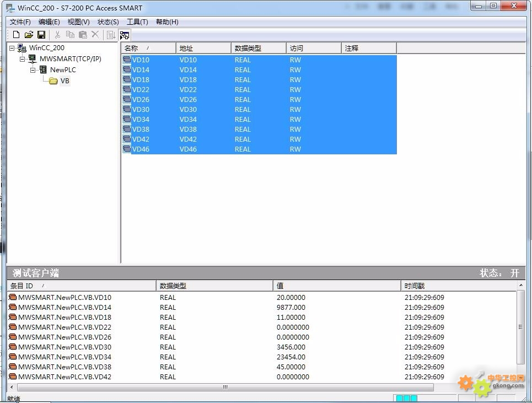Screen dimensions: 532x403
Task: Click the 访问 column header
Action: [314, 48]
